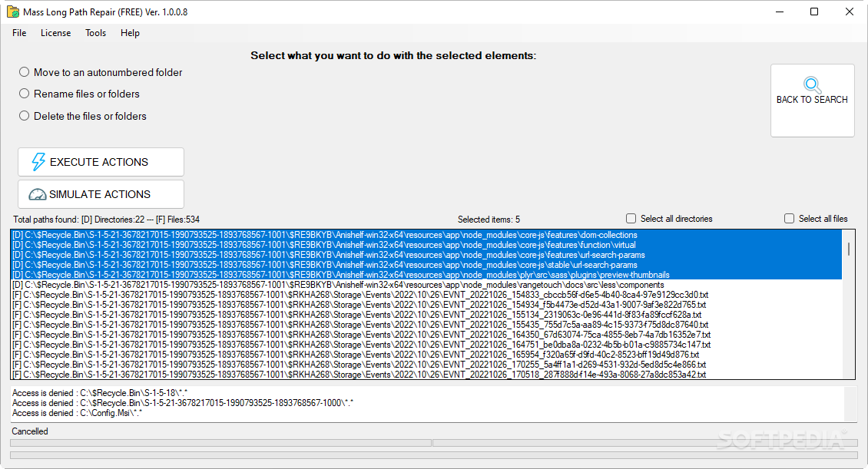The image size is (868, 469).
Task: Tick the Select all files checkbox
Action: pos(790,219)
